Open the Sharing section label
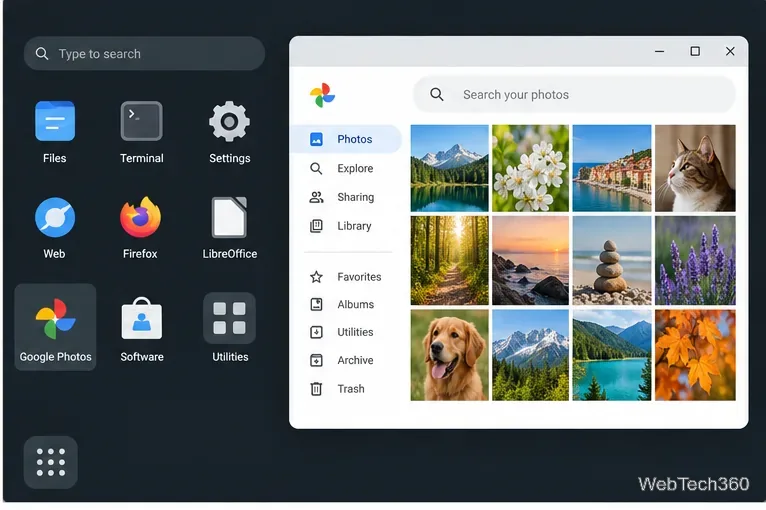This screenshot has width=766, height=510. pyautogui.click(x=356, y=197)
